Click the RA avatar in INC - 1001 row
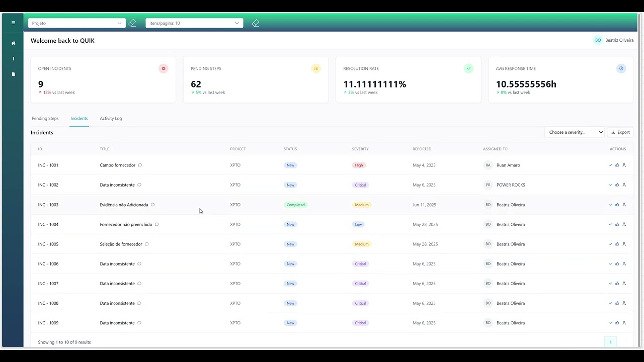The height and width of the screenshot is (362, 644). pyautogui.click(x=488, y=165)
